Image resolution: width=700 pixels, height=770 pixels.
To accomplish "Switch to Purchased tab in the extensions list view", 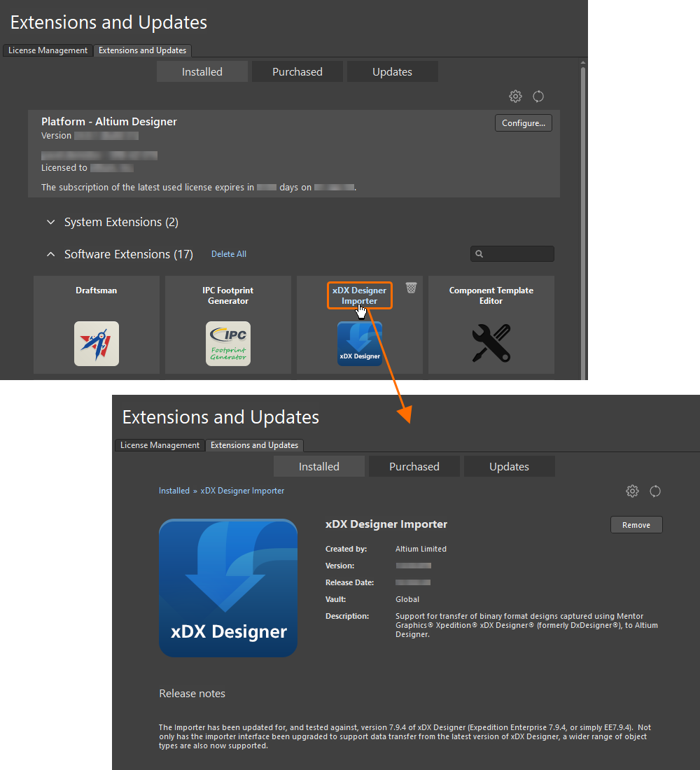I will pyautogui.click(x=297, y=71).
